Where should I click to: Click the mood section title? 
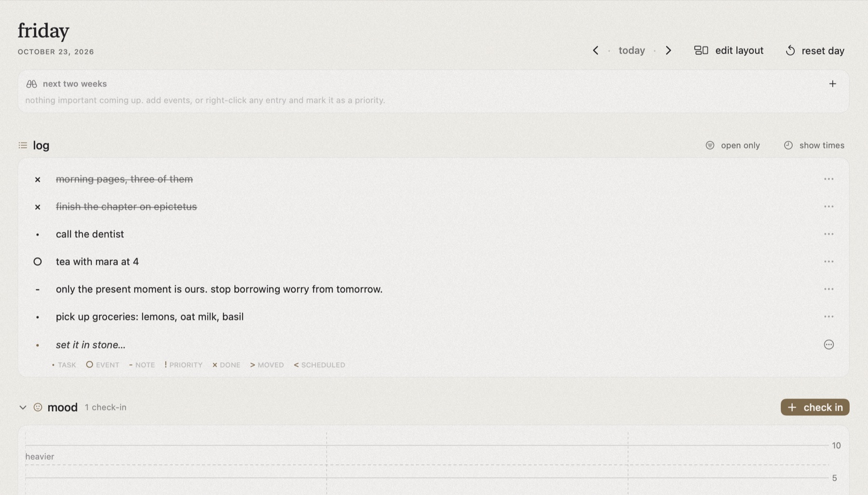pos(62,407)
